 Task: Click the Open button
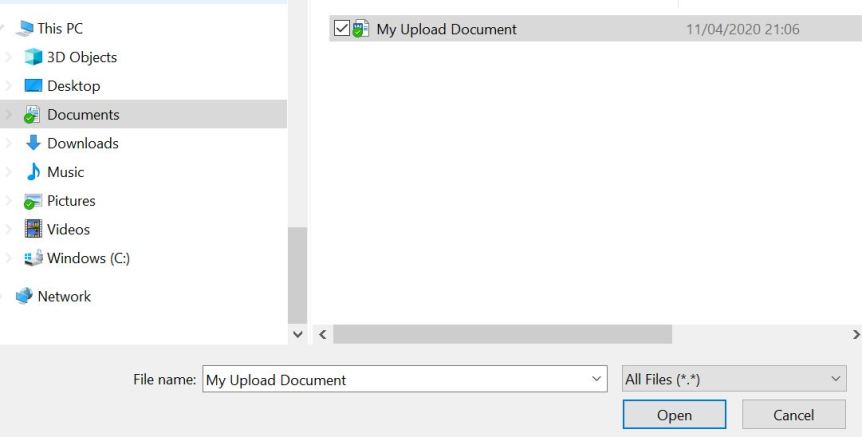click(x=674, y=415)
